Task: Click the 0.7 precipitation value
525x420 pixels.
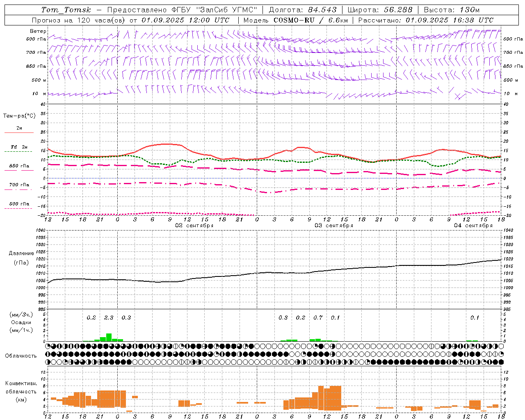Action: point(318,317)
